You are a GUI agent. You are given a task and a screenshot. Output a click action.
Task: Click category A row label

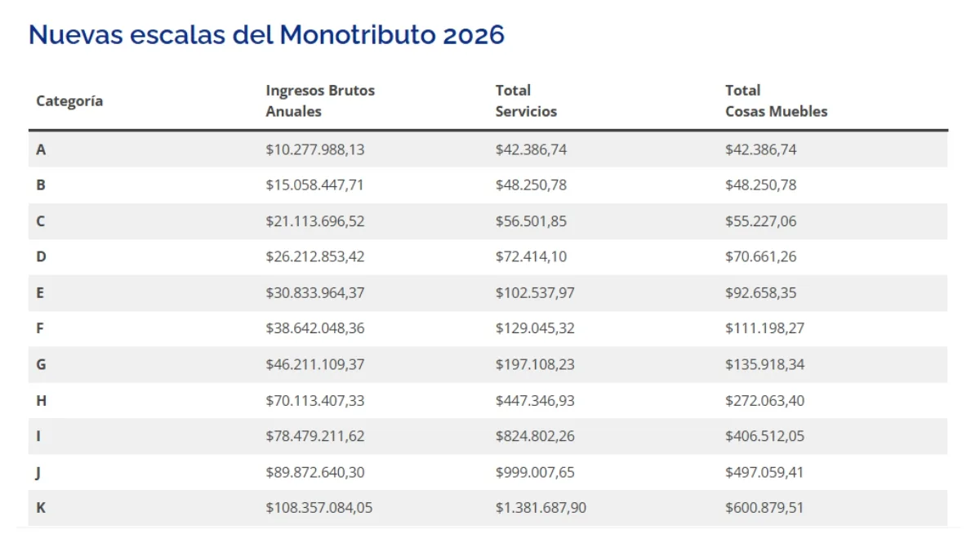coord(41,149)
